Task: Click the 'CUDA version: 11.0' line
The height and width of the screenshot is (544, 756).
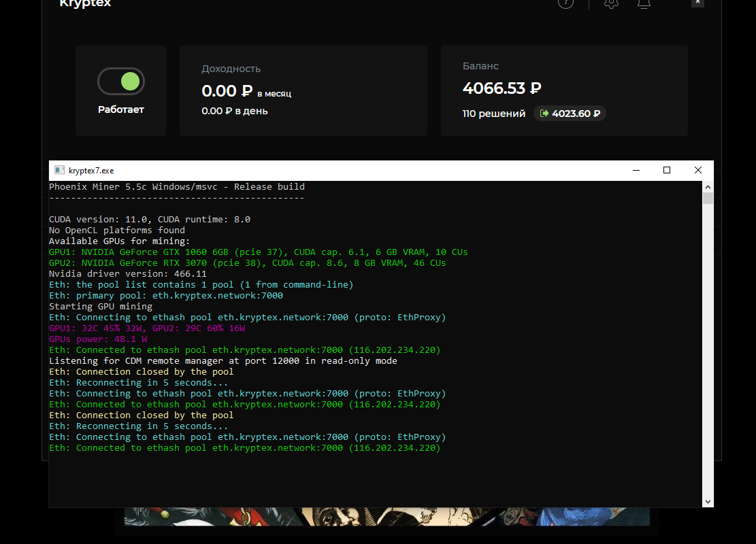Action: tap(150, 219)
